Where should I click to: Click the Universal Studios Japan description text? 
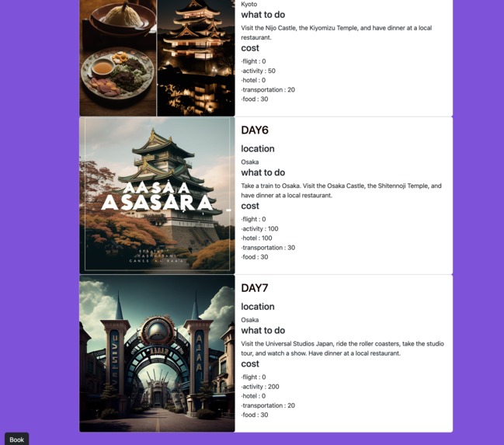(x=342, y=348)
